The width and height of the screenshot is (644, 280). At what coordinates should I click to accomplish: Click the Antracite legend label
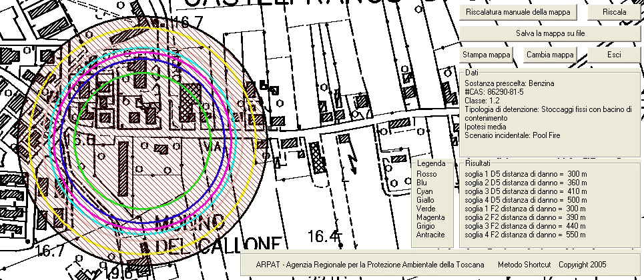[x=430, y=235]
